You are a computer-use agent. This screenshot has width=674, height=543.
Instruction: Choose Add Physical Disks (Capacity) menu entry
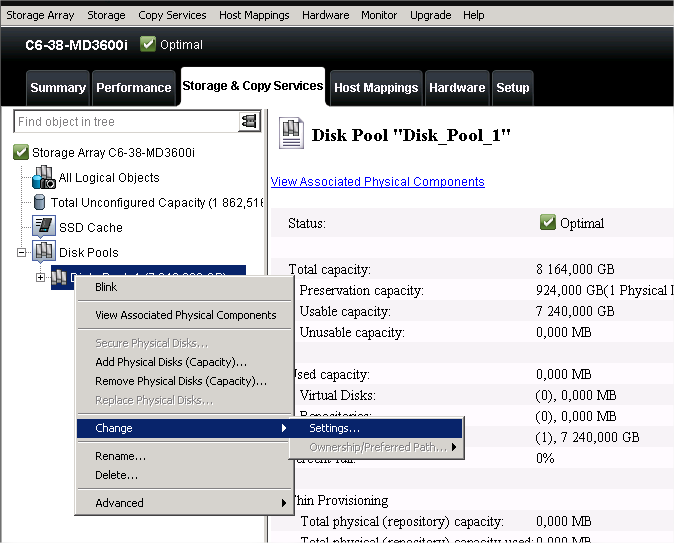click(x=185, y=362)
